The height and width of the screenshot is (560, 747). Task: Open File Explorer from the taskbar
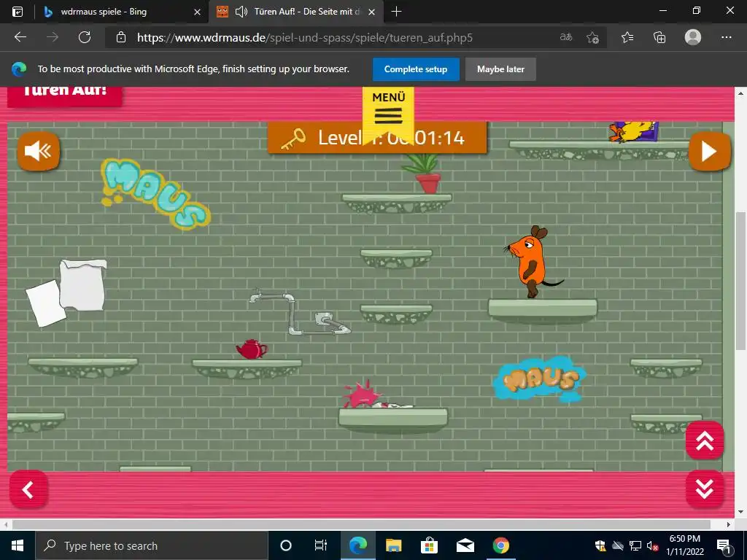tap(393, 545)
